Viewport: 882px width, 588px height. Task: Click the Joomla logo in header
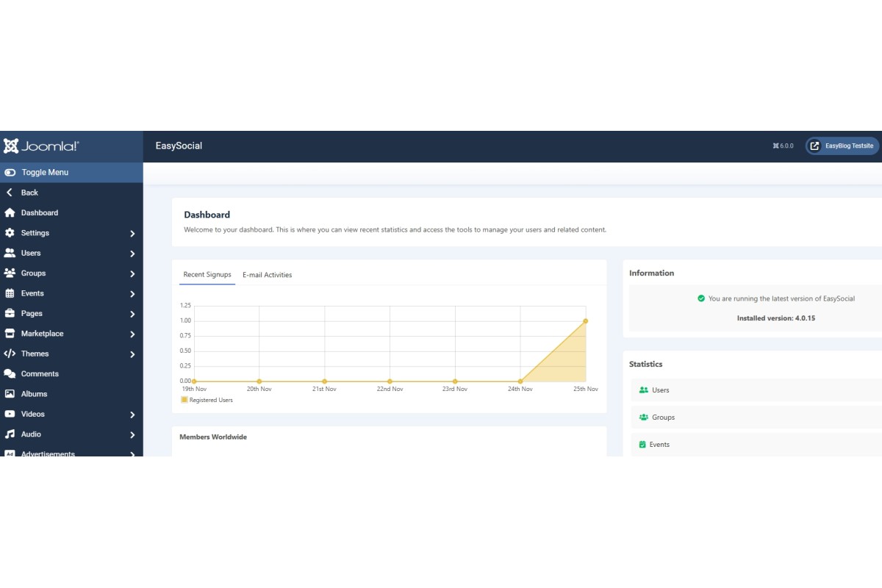click(x=41, y=146)
